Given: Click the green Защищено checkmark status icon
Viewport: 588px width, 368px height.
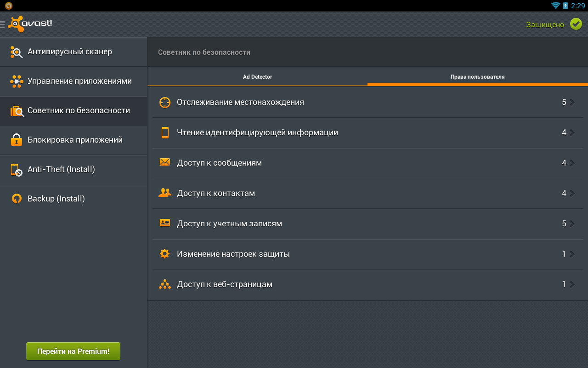Looking at the screenshot, I should (x=576, y=24).
